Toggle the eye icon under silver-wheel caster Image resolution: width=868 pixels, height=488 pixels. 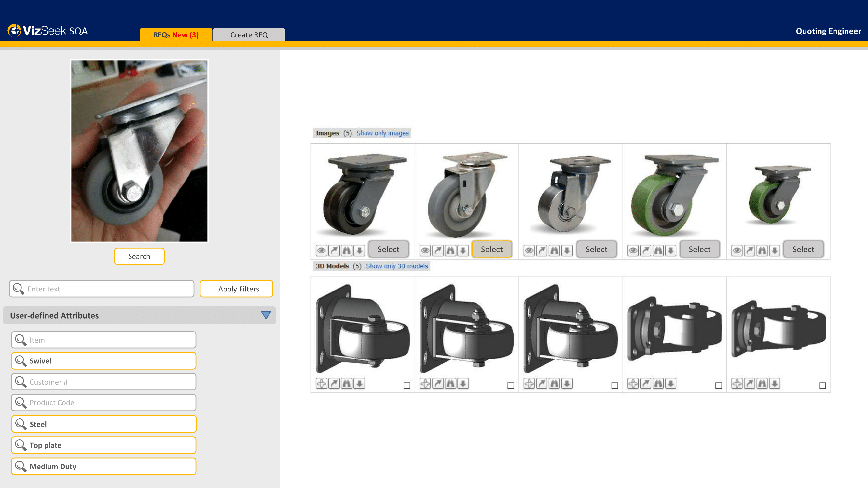[x=529, y=250]
